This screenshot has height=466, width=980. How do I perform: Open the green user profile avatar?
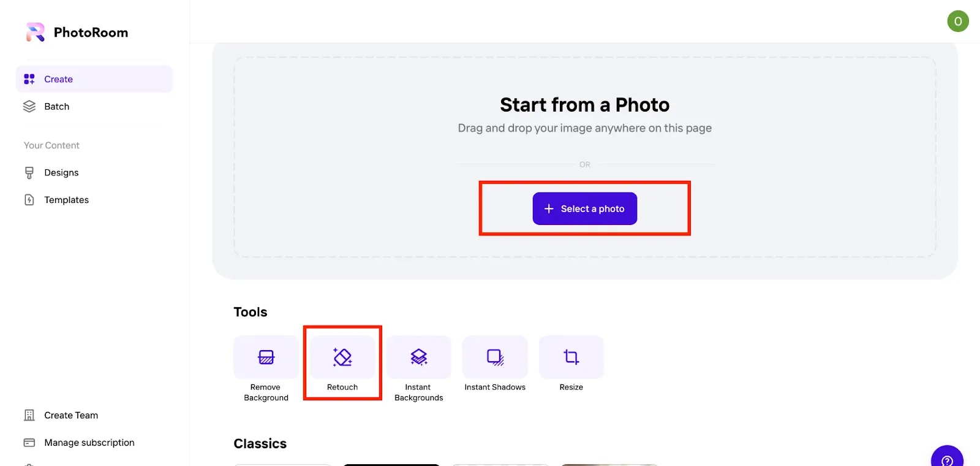[x=958, y=21]
